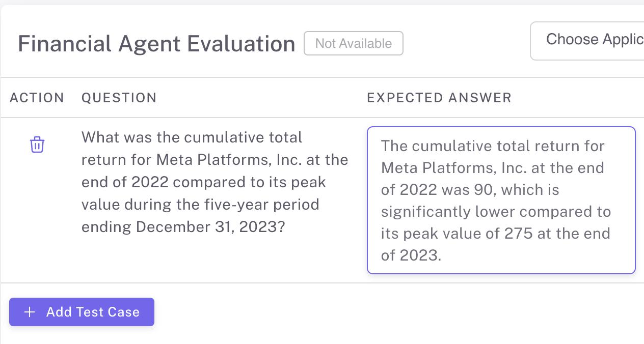Place cursor on 'peak value of 275' answer line
The height and width of the screenshot is (344, 644).
(x=495, y=234)
